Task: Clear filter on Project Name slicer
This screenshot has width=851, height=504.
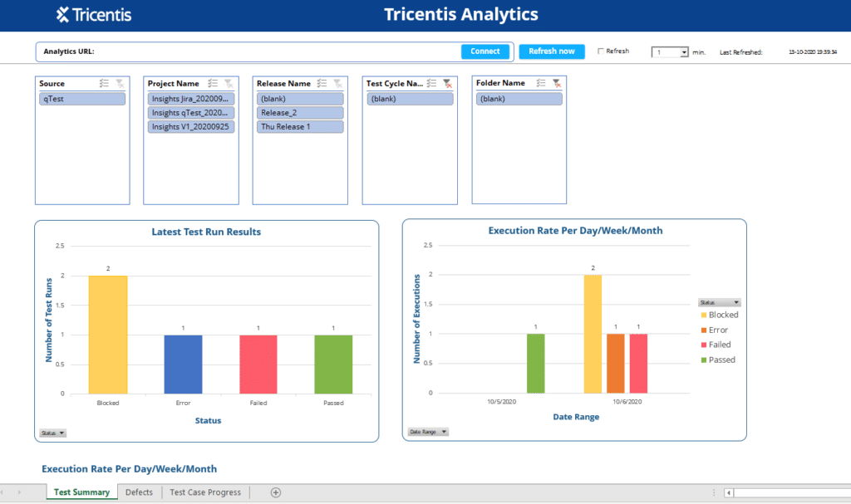Action: click(x=229, y=83)
